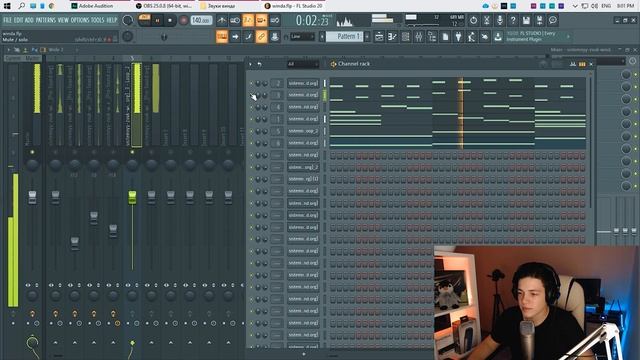Expand the FL STUDIO news panel arrow

[568, 37]
